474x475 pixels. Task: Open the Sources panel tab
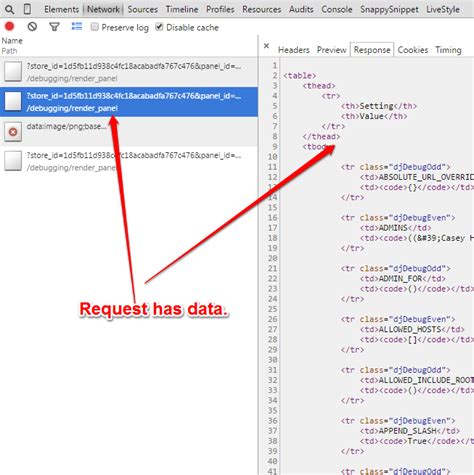[142, 9]
